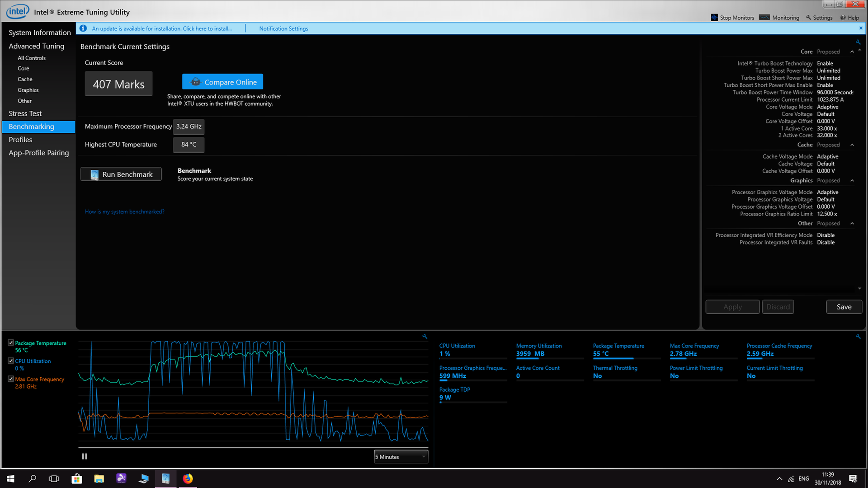Image resolution: width=868 pixels, height=488 pixels.
Task: Open Help from the top bar
Action: click(x=849, y=18)
